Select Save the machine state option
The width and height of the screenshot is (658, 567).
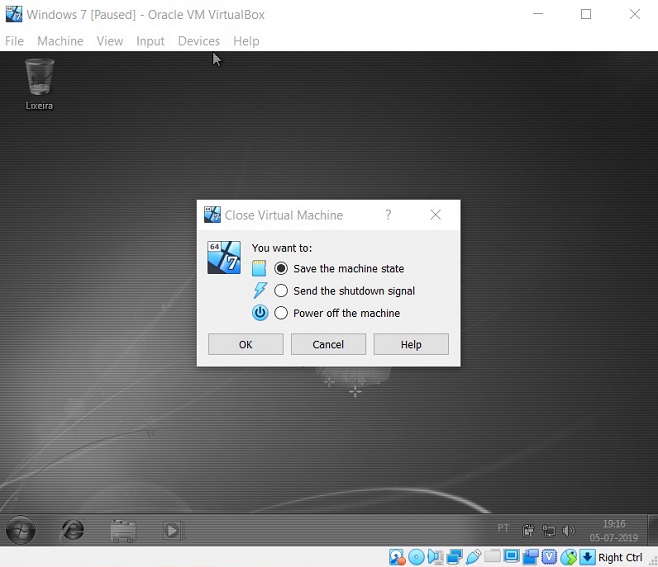coord(339,269)
